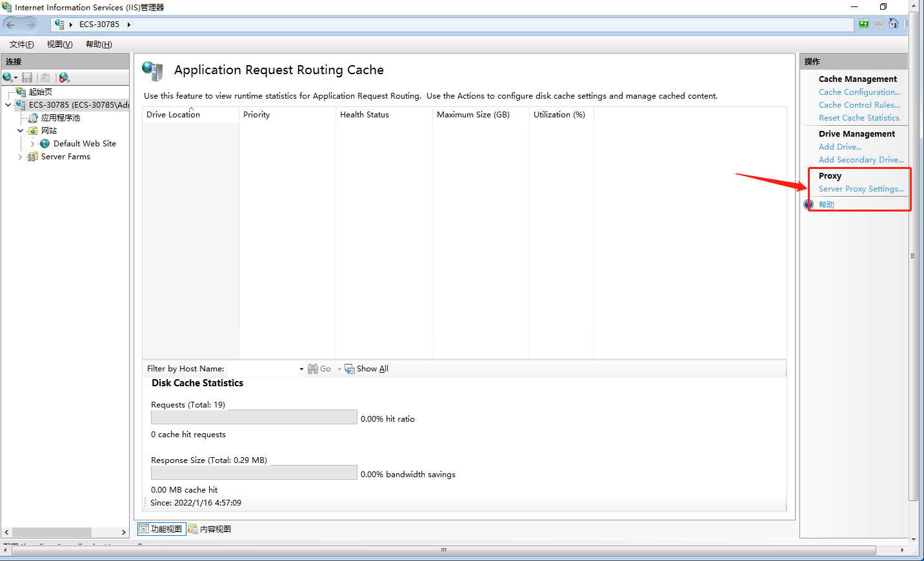Viewport: 924px width, 561px height.
Task: Click the Default Web Site globe icon
Action: (44, 143)
